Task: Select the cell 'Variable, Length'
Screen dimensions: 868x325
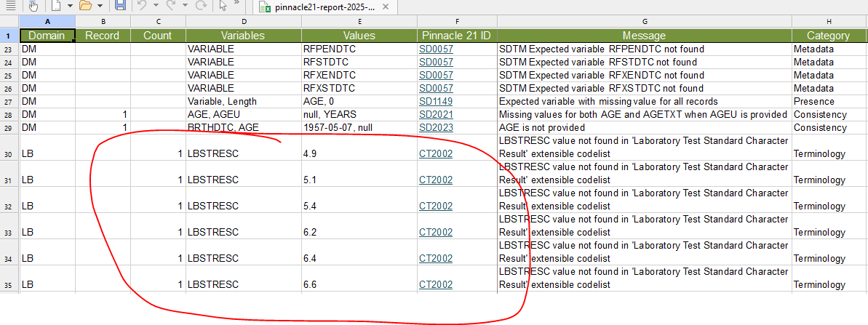Action: [243, 102]
